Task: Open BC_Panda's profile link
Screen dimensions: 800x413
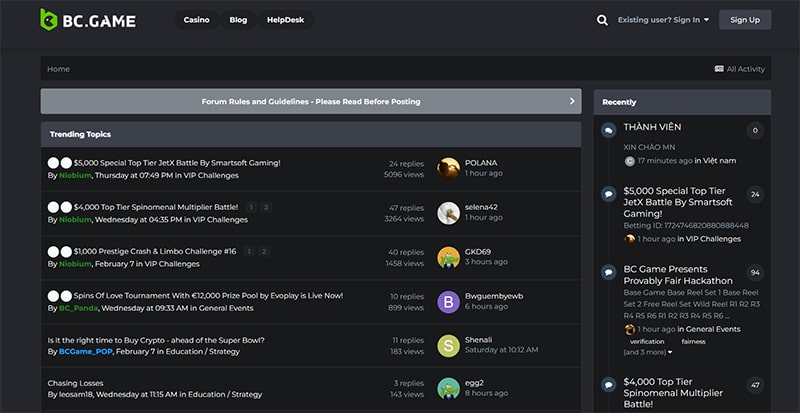Action: [78, 308]
